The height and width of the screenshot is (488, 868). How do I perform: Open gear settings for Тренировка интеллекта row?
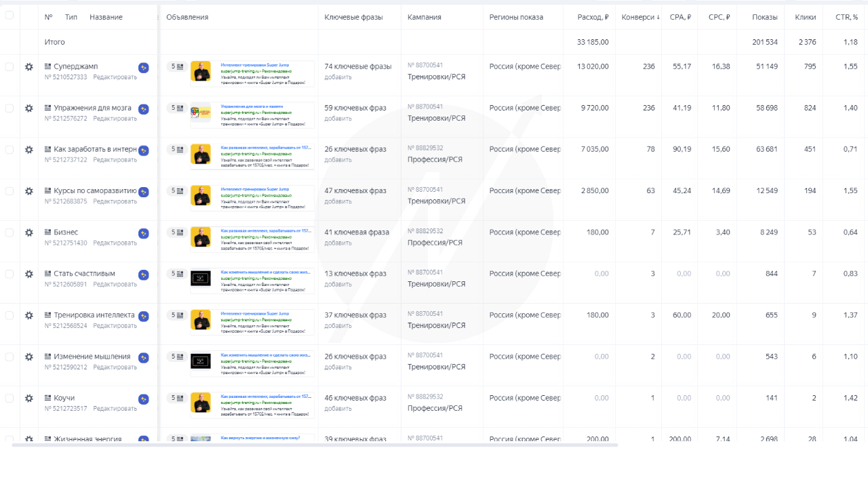pyautogui.click(x=28, y=315)
